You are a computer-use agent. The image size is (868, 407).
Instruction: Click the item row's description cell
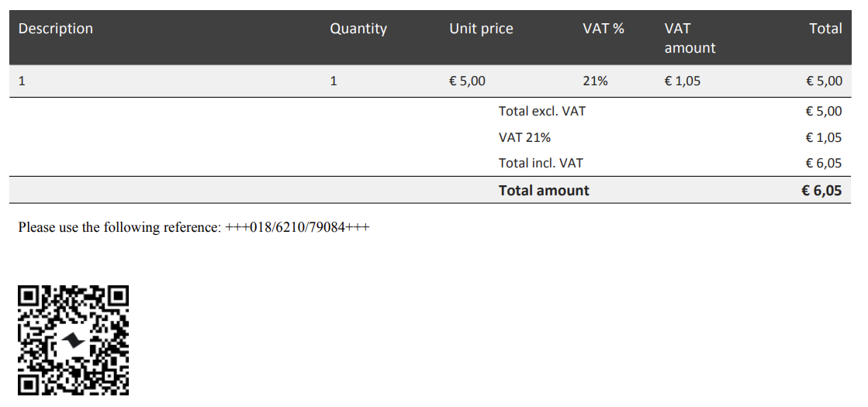pos(22,81)
